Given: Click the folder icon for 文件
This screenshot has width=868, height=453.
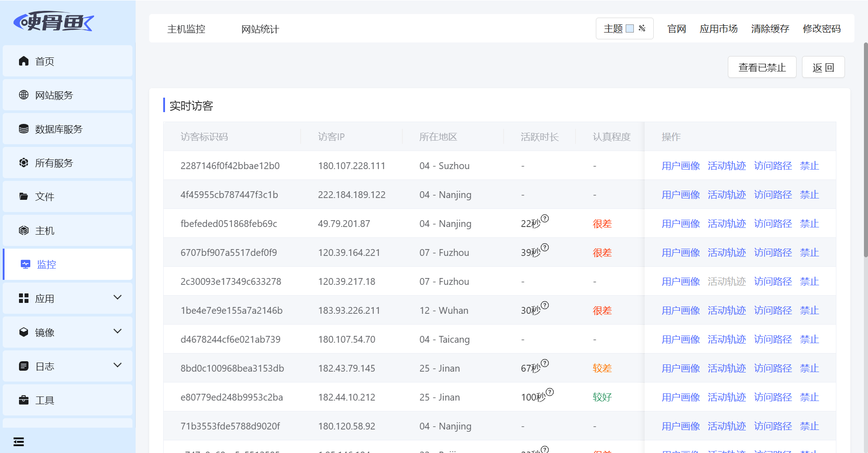Looking at the screenshot, I should [24, 196].
